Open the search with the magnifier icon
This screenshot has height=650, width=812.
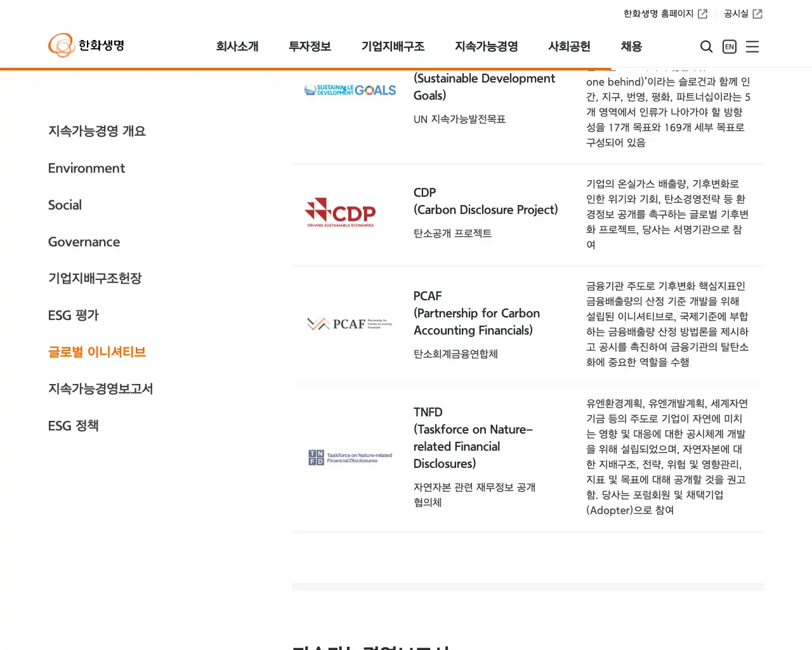coord(706,46)
